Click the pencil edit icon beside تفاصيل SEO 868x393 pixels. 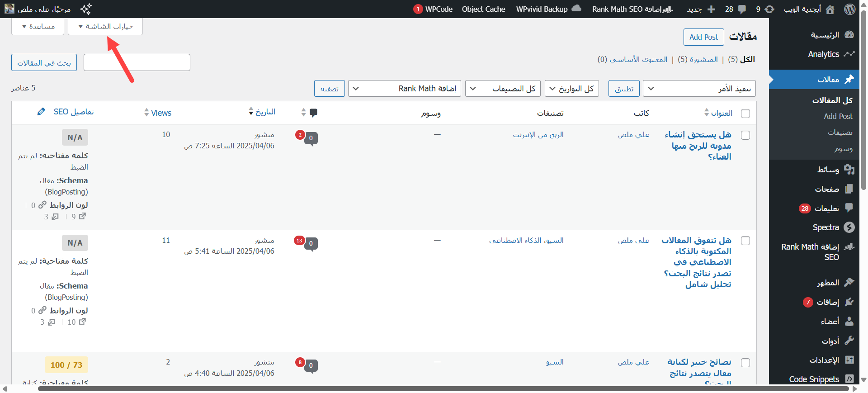tap(41, 112)
